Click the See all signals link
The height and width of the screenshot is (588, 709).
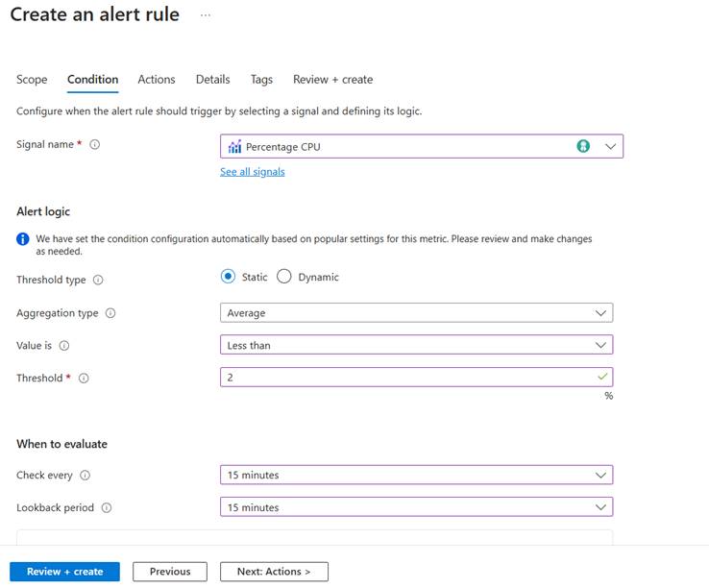point(253,172)
